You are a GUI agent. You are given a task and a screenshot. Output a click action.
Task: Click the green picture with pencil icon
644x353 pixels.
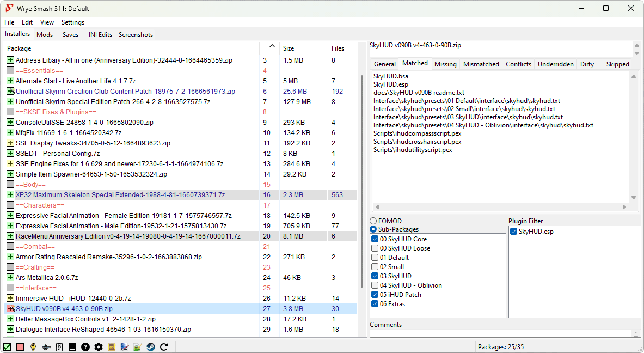[138, 347]
